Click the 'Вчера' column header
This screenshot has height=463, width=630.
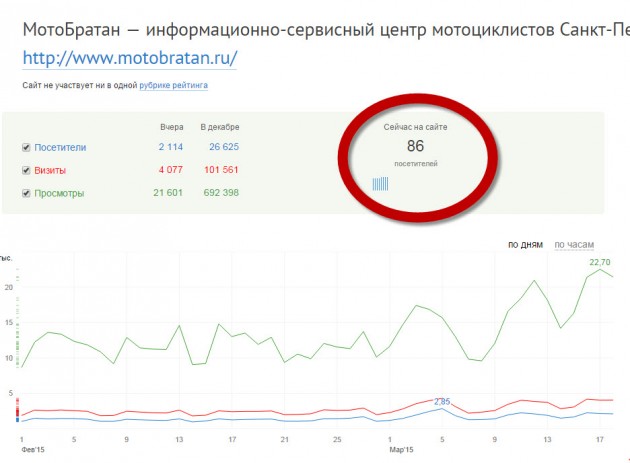click(172, 127)
